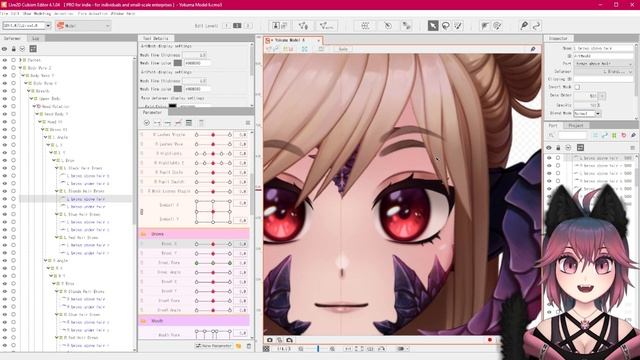This screenshot has width=640, height=360.
Task: Open the Part dropdown in Inspector
Action: pyautogui.click(x=603, y=64)
